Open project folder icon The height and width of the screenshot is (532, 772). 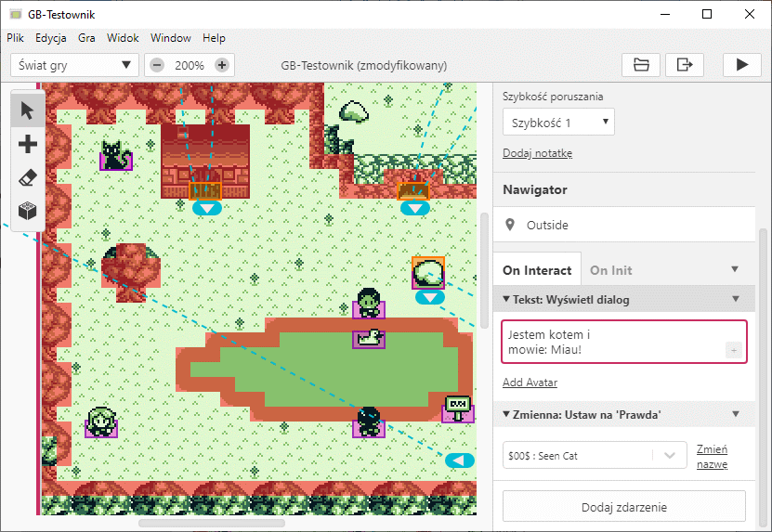pos(640,65)
